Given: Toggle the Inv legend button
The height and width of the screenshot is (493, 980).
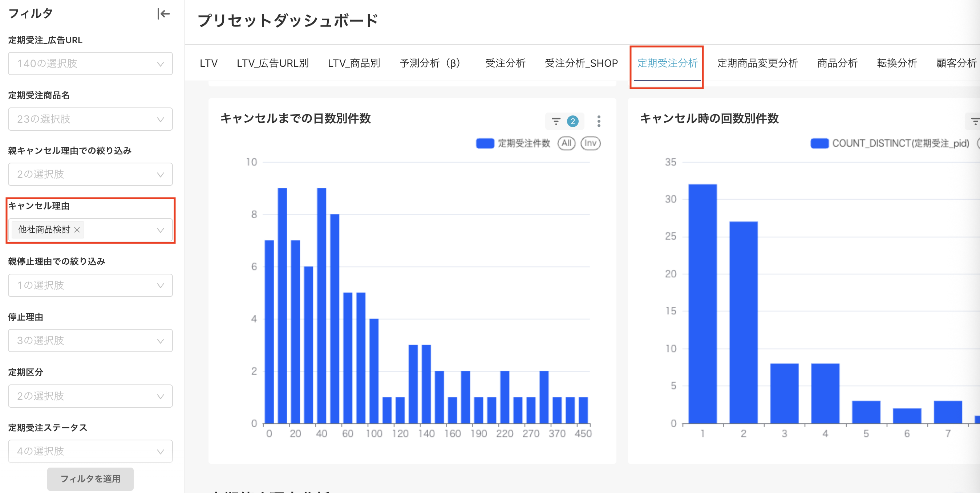Looking at the screenshot, I should tap(591, 143).
